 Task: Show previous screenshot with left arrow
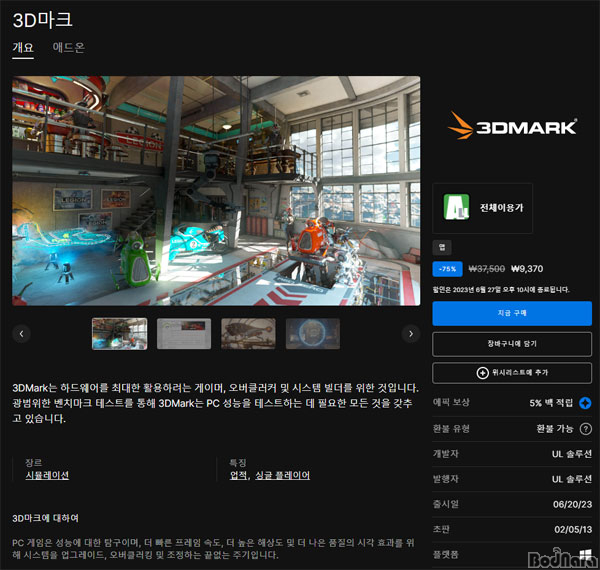21,334
